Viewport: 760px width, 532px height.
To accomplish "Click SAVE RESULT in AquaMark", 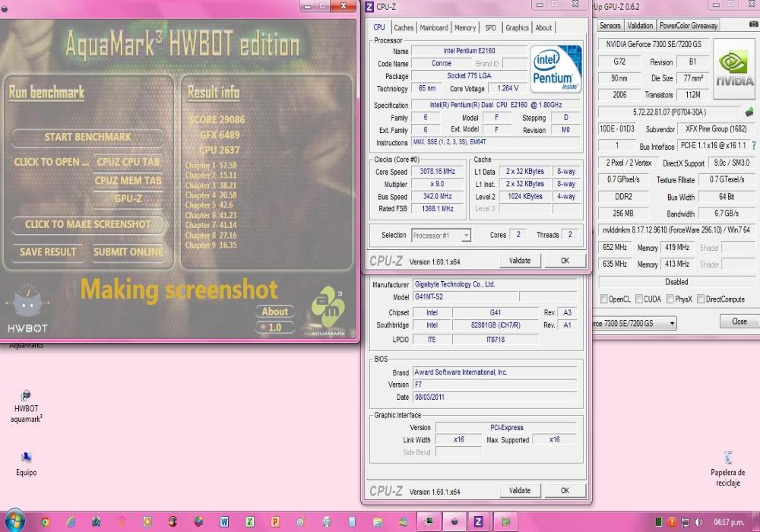I will (x=47, y=252).
